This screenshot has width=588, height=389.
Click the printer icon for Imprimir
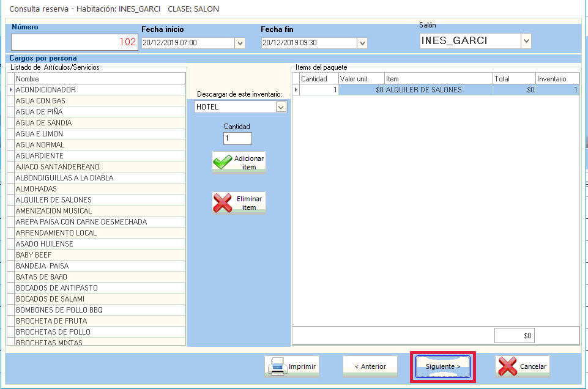click(x=277, y=366)
